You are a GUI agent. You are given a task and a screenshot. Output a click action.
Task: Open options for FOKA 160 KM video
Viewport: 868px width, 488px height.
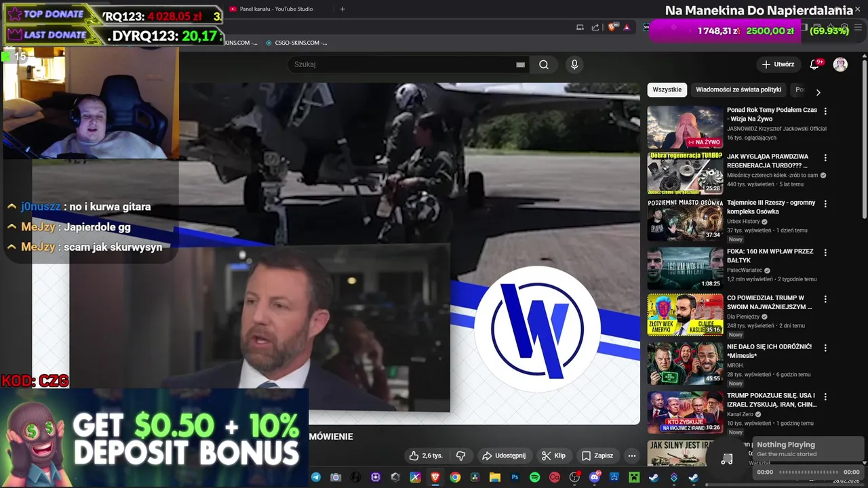pos(825,252)
